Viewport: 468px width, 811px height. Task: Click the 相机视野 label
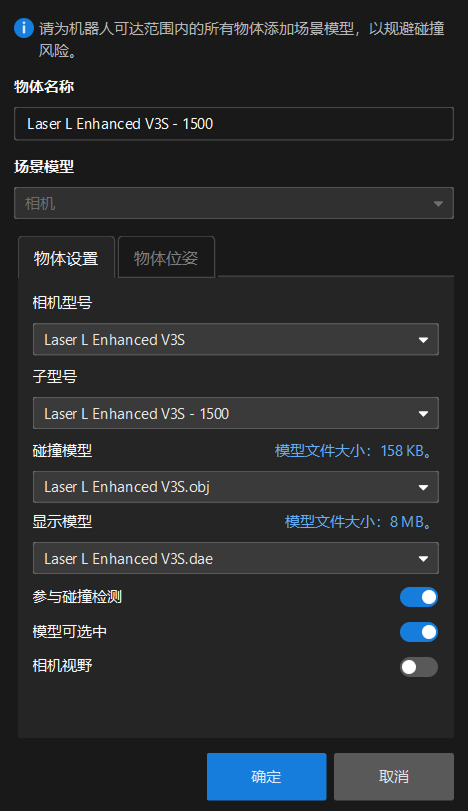click(63, 666)
